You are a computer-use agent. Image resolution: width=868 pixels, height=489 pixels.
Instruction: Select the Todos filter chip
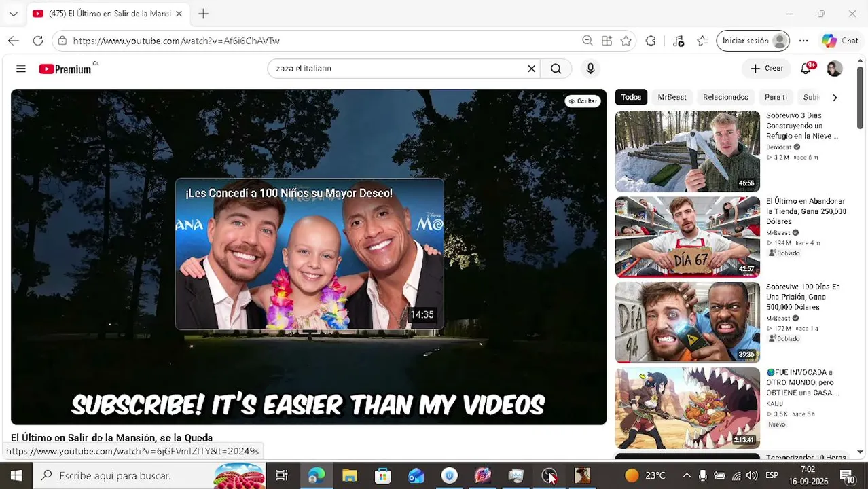point(631,97)
